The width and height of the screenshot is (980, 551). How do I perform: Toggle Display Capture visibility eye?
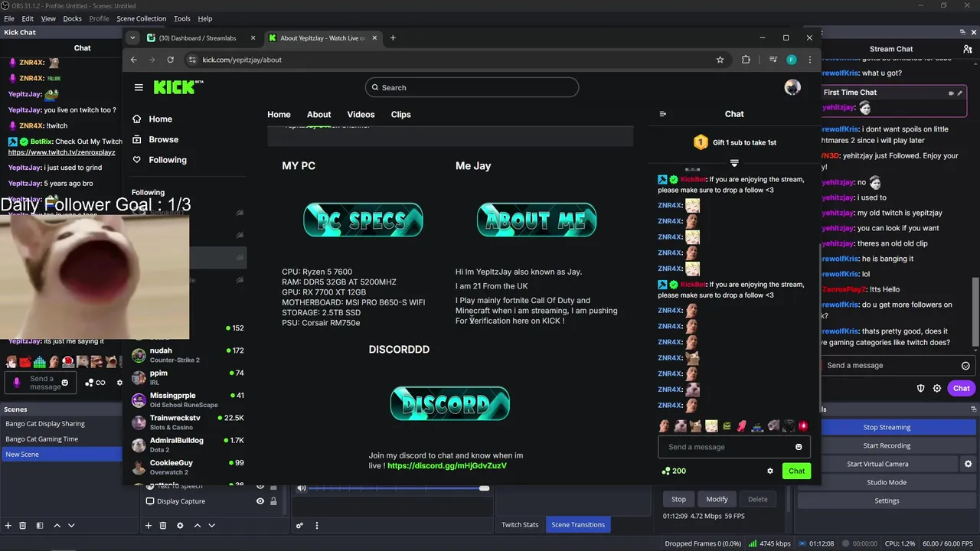260,501
